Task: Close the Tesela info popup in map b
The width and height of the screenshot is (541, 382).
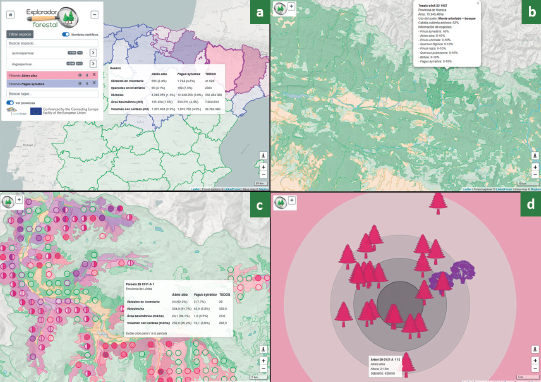Action: (x=478, y=3)
